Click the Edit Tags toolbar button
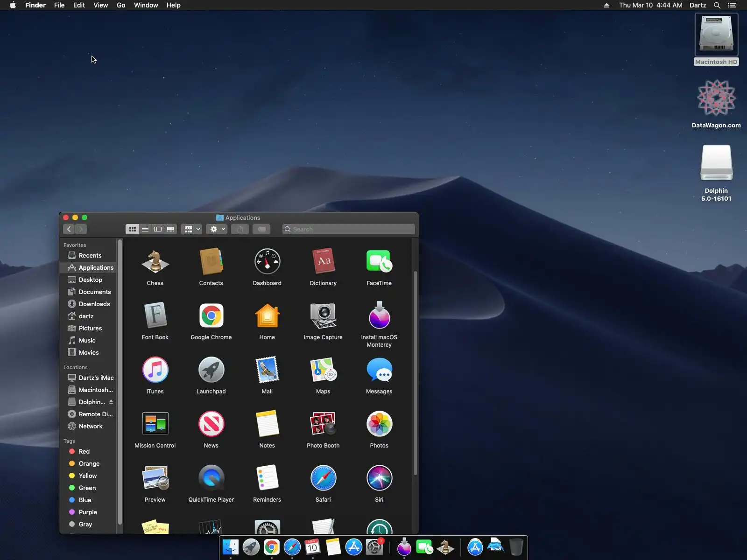Screen dimensions: 747x560 [x=261, y=229]
